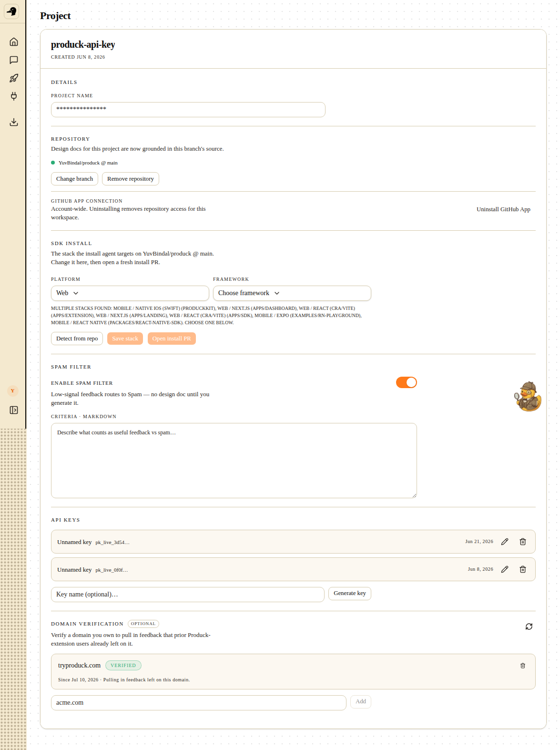
Task: Click the Change branch button
Action: [74, 179]
